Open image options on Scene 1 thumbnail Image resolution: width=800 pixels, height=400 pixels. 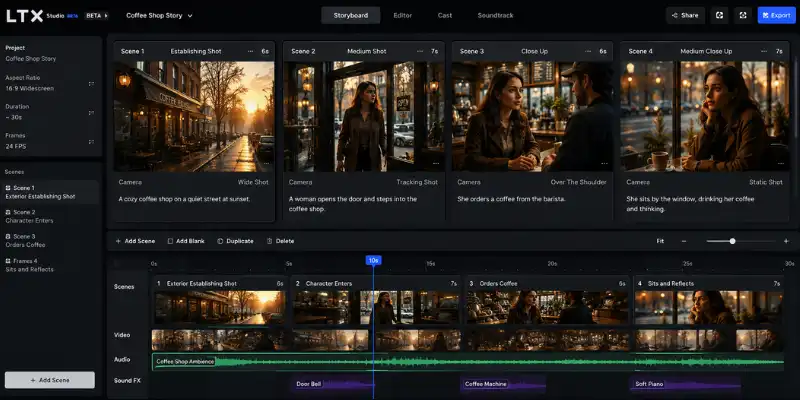tap(266, 163)
